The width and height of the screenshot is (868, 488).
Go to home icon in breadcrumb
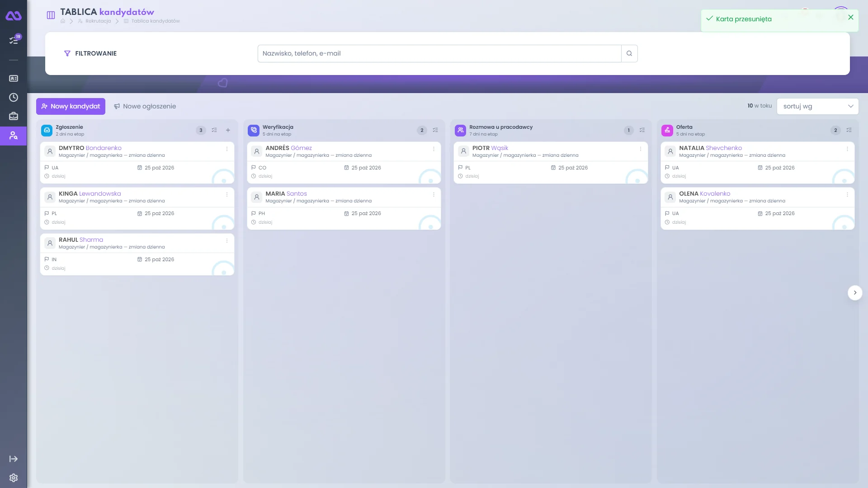pyautogui.click(x=63, y=21)
